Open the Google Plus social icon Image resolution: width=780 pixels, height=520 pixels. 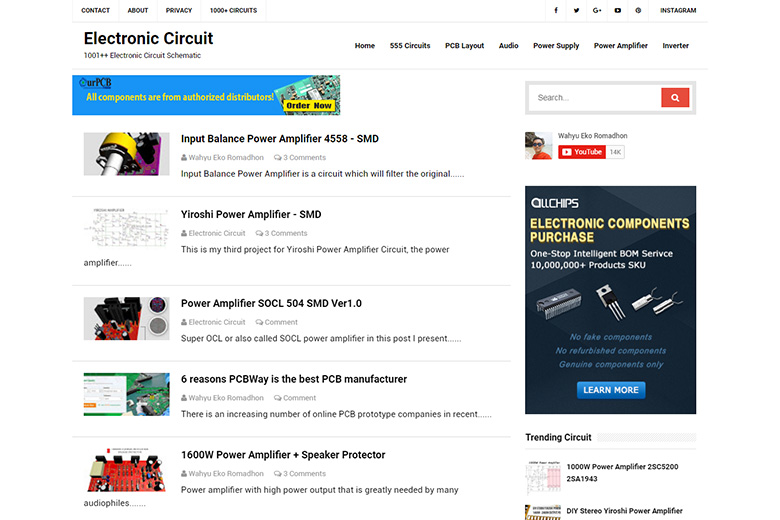click(x=597, y=10)
